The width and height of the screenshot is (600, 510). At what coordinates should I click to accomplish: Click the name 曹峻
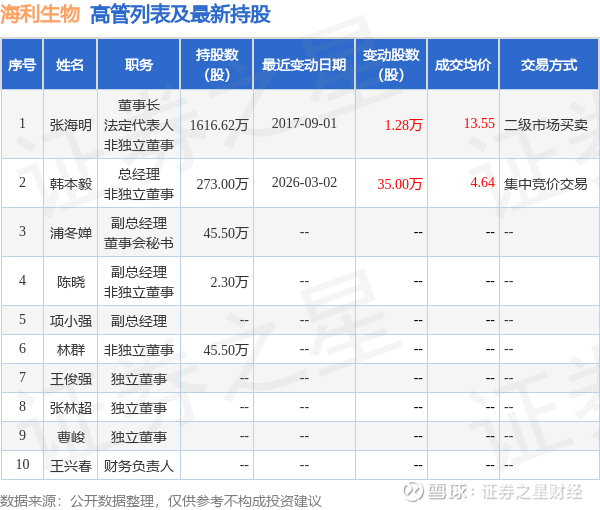coord(70,437)
